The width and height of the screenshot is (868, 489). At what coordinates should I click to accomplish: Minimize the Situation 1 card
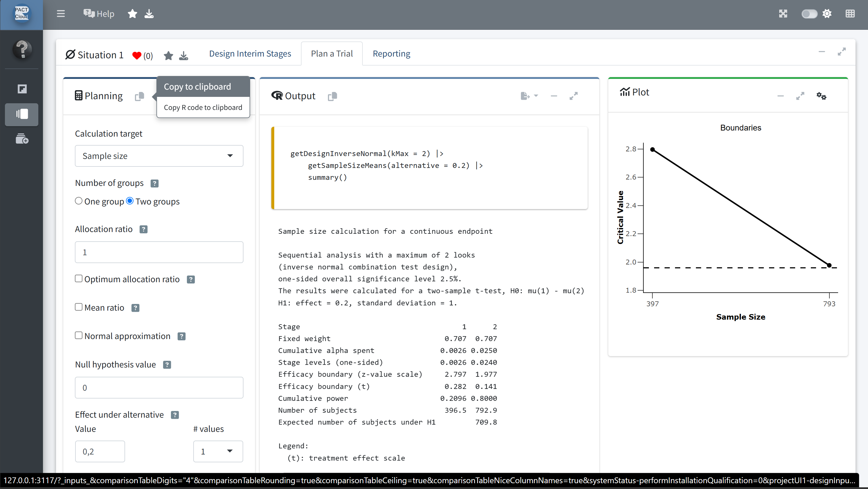coord(822,52)
